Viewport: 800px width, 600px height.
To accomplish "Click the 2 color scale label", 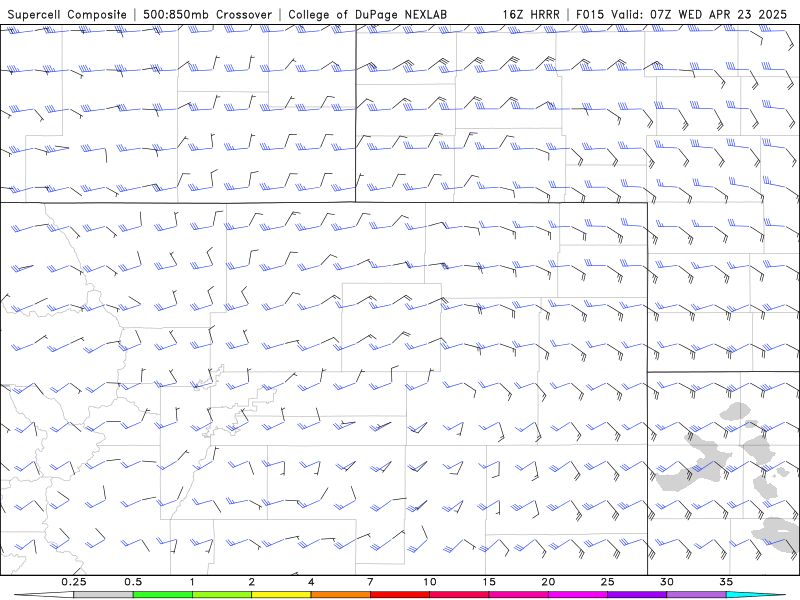I will coord(252,582).
